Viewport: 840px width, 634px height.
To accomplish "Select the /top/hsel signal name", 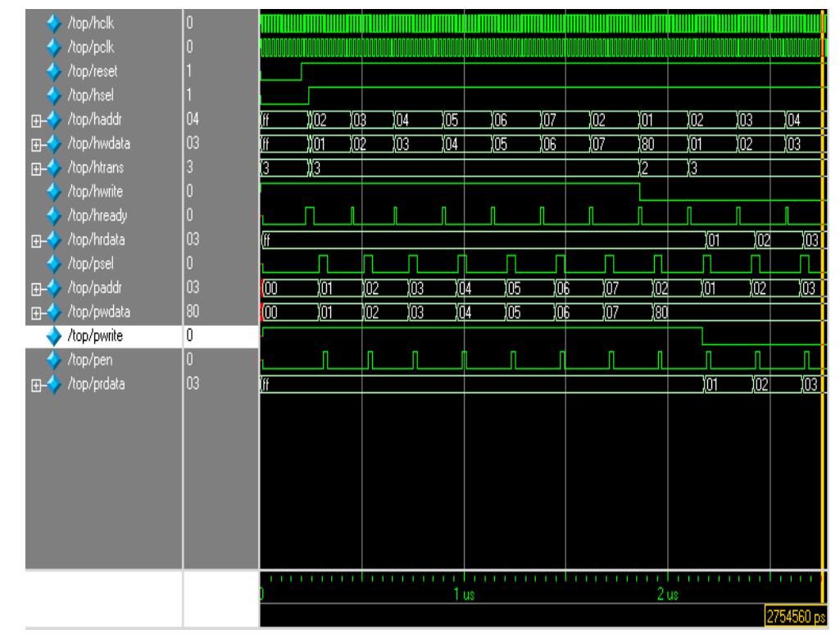I will click(x=90, y=95).
